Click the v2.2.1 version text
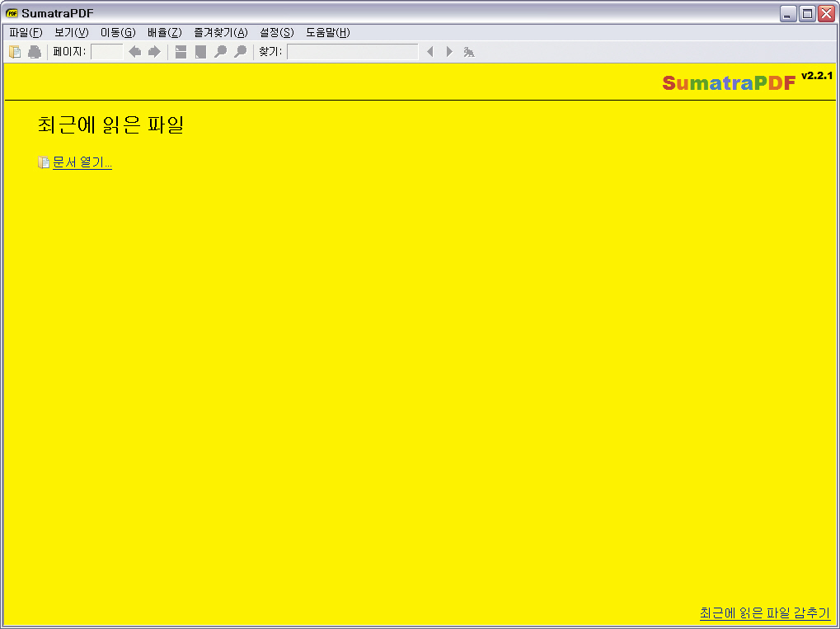This screenshot has width=840, height=629. pyautogui.click(x=817, y=76)
